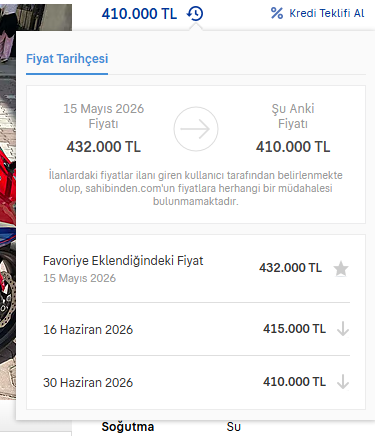Screen dimensions: 375x436
Task: Click the down arrow next to 415.000 TL
Action: click(x=343, y=329)
